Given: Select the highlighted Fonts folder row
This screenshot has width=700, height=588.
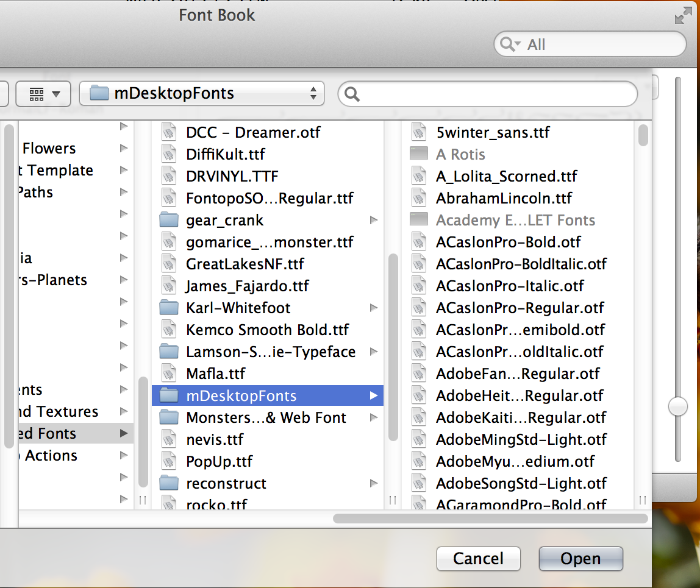Looking at the screenshot, I should 76,433.
